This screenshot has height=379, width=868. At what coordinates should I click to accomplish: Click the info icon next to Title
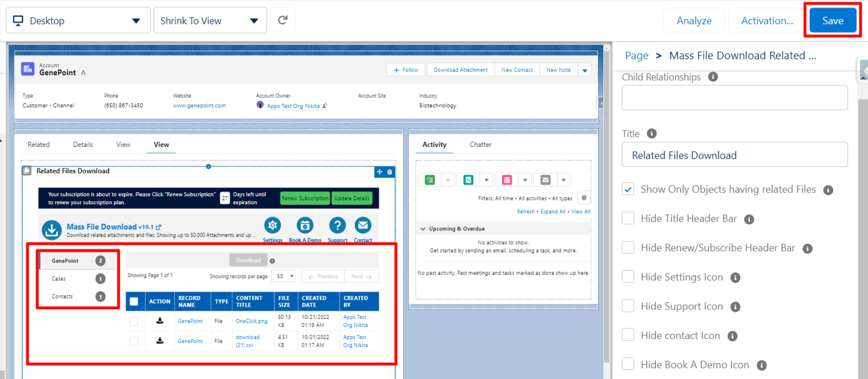(x=651, y=133)
